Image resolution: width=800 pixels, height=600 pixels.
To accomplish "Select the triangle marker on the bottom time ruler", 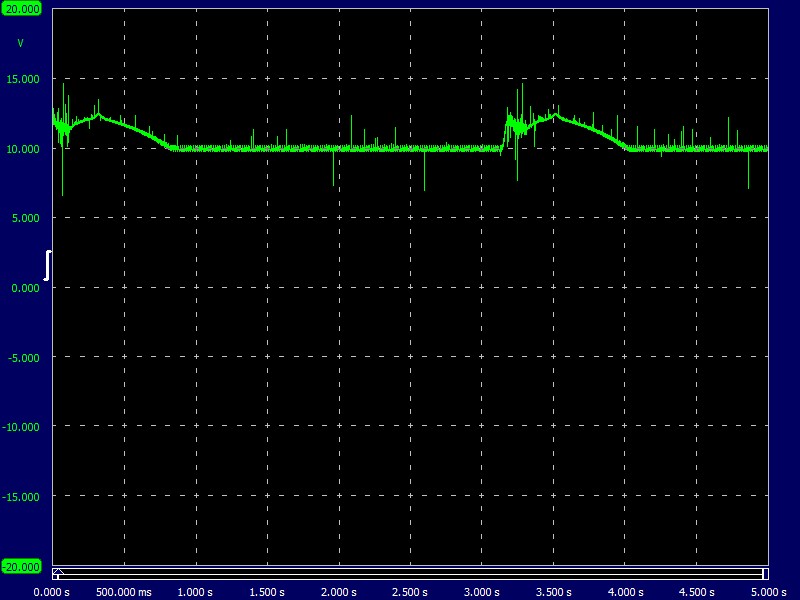I will pyautogui.click(x=58, y=571).
